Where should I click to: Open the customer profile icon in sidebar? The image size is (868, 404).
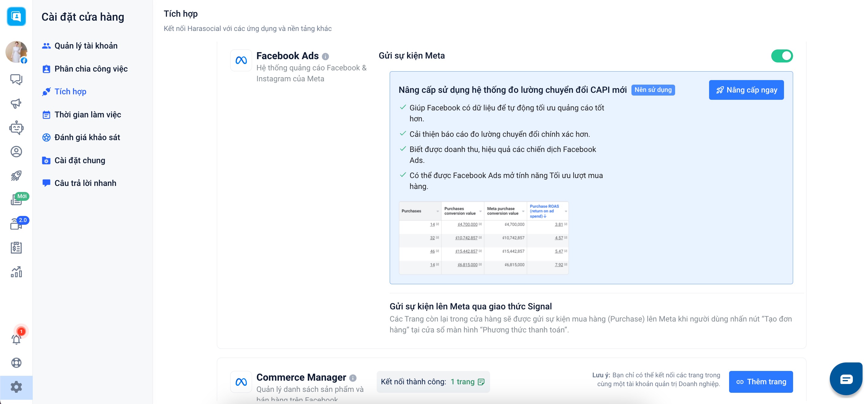(16, 152)
